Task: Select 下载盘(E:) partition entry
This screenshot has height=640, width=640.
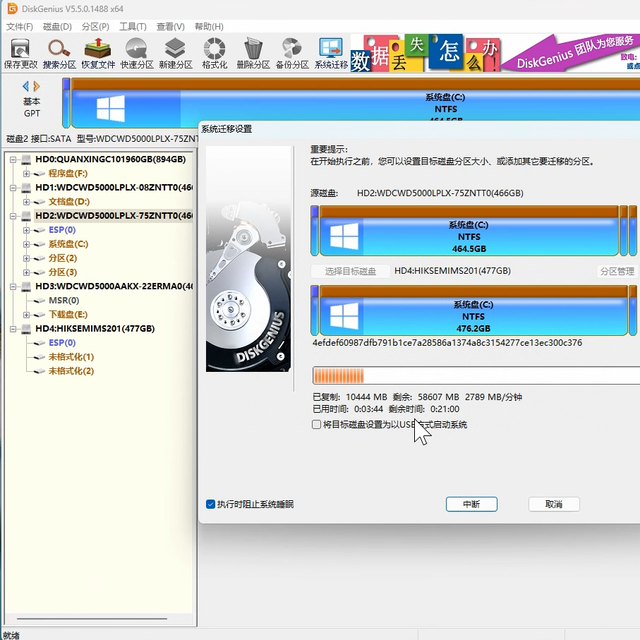Action: 68,315
